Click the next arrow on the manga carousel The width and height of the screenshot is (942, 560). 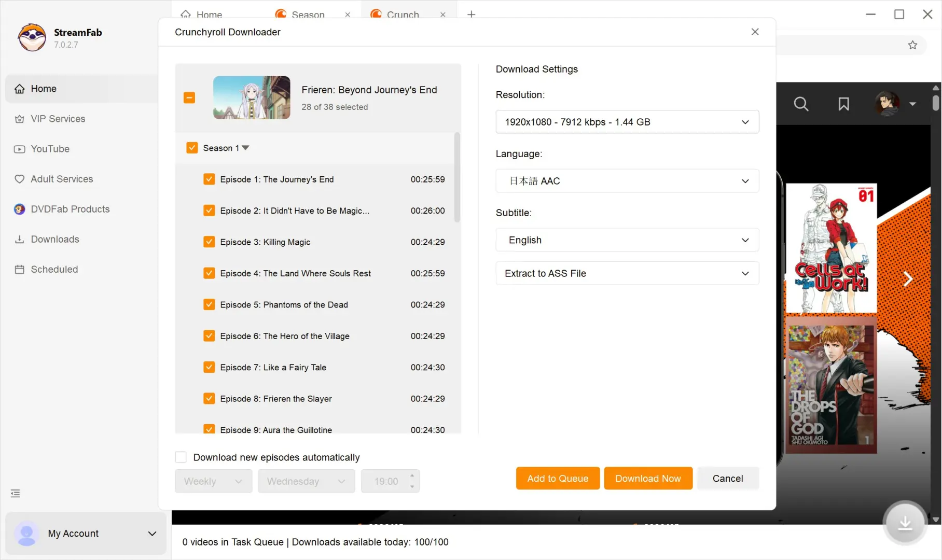coord(907,279)
